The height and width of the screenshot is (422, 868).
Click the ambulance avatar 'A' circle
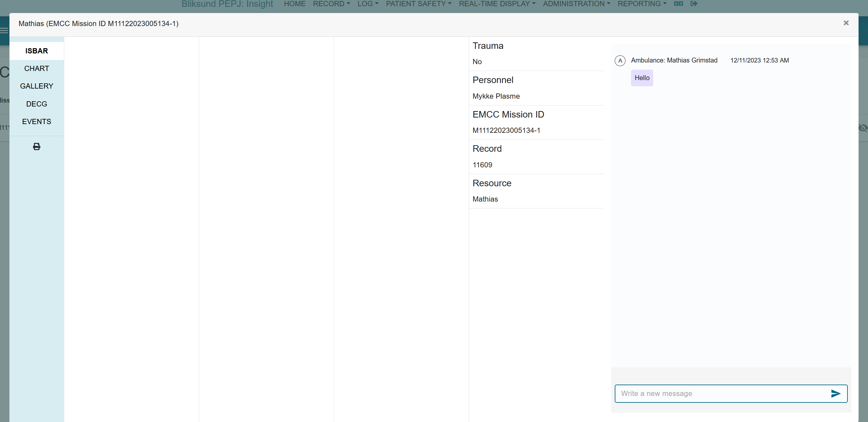[x=620, y=61]
